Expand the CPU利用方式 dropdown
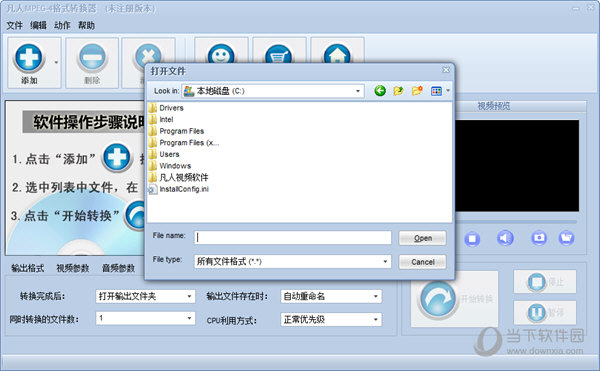This screenshot has width=600, height=371. (x=375, y=319)
